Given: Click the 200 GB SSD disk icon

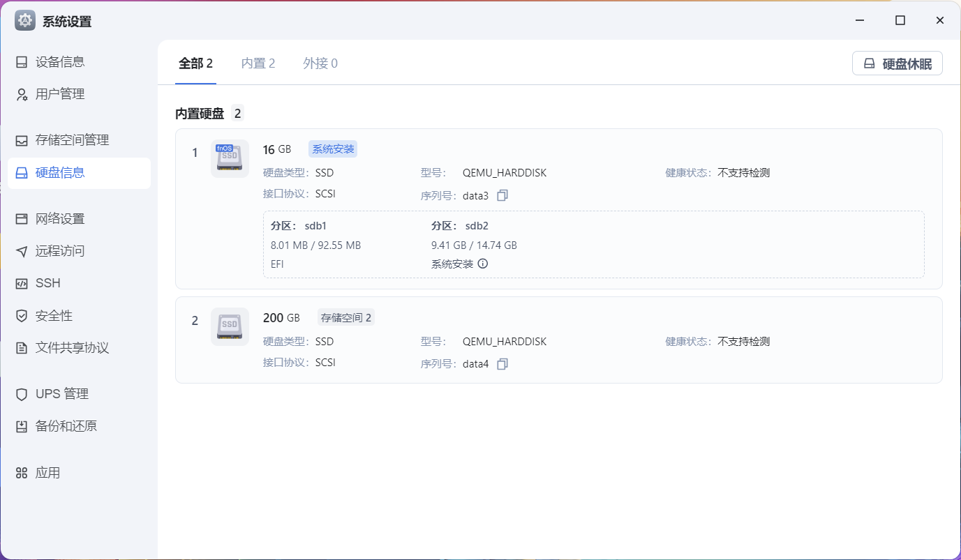Looking at the screenshot, I should [x=230, y=326].
